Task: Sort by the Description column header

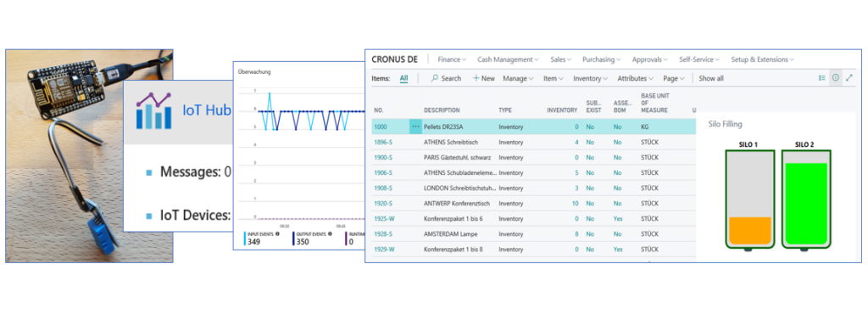Action: 442,110
